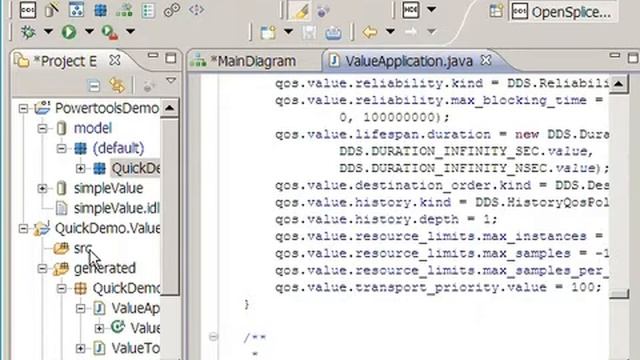Open the Project Explorer view menu triangle
The height and width of the screenshot is (360, 640).
171,81
